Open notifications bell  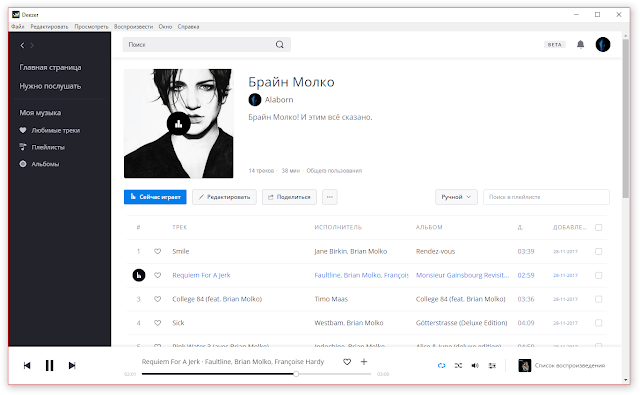coord(580,44)
